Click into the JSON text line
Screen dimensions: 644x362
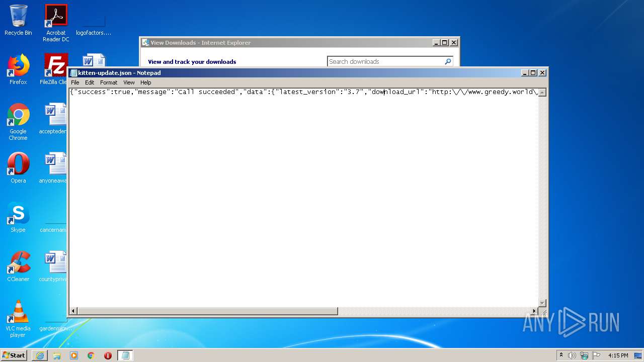click(304, 92)
